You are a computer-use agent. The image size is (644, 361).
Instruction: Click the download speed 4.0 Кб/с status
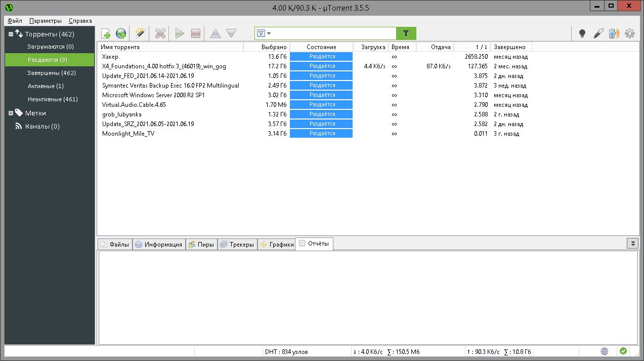(368, 351)
